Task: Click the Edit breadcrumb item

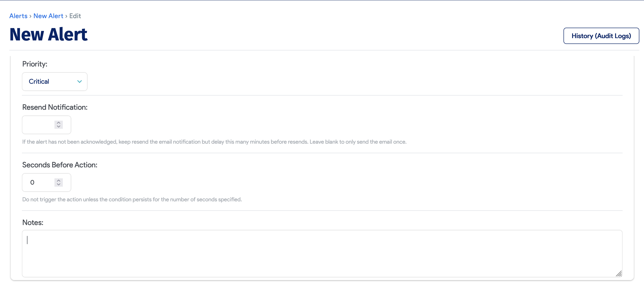Action: 75,16
